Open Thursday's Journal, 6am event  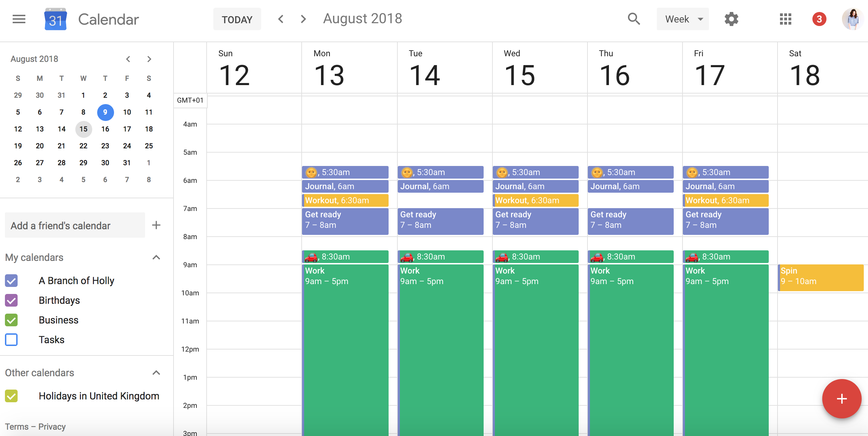click(x=630, y=186)
